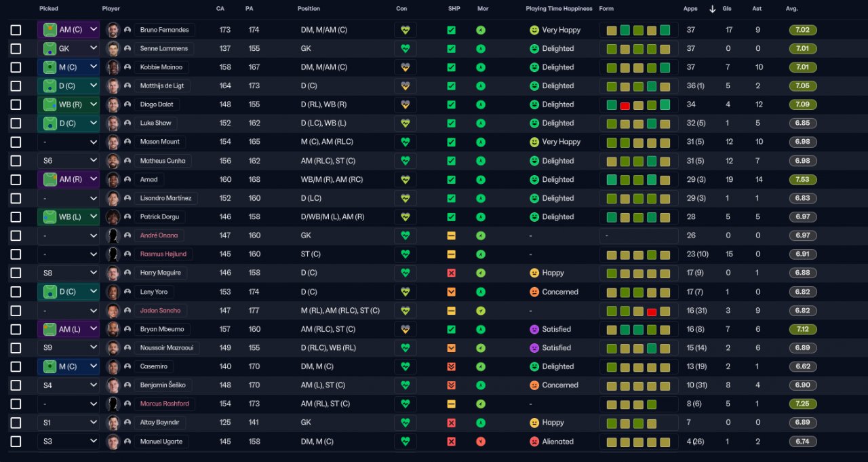The image size is (868, 462).
Task: Click Amad's form colour squares
Action: pyautogui.click(x=639, y=180)
